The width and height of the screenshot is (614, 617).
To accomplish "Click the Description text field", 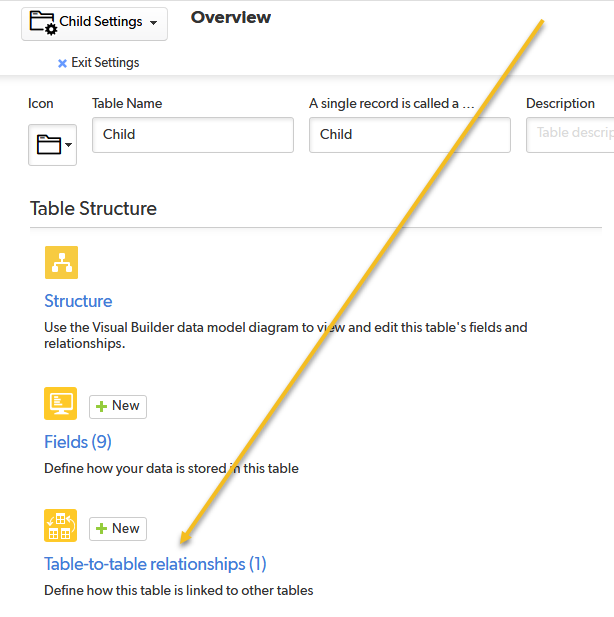I will 570,135.
